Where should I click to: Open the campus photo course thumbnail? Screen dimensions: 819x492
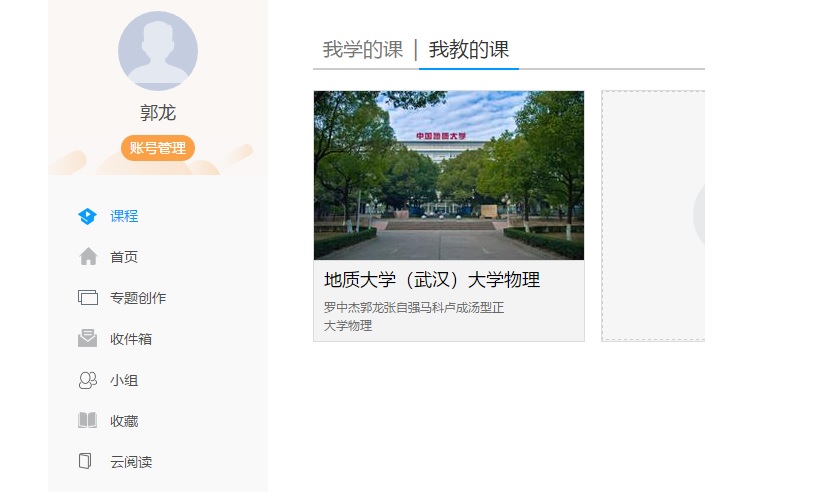tap(449, 175)
